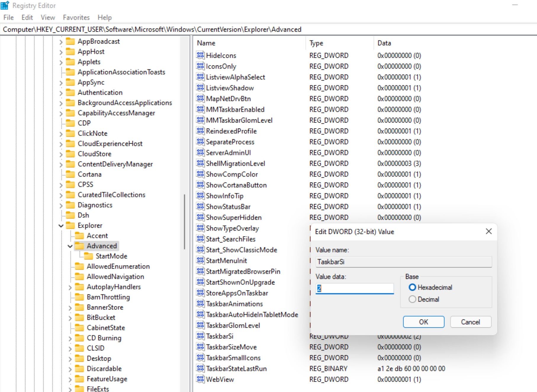
Task: Click the ServerAdminUI value name
Action: [x=228, y=152]
